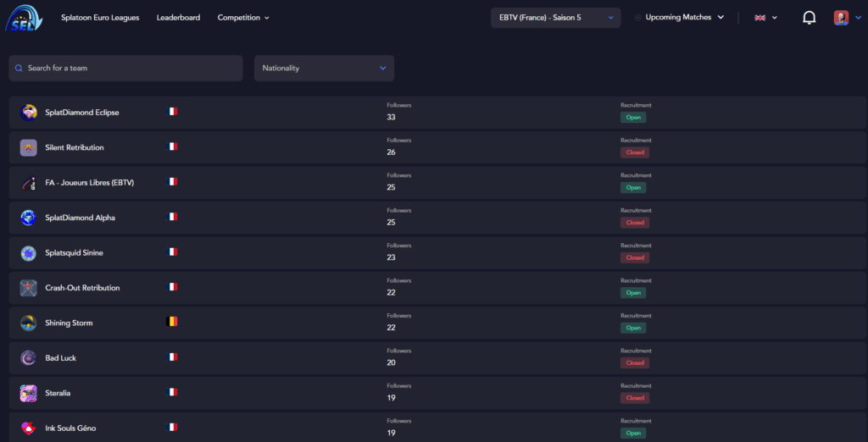Open FA - Joueurs Libres (EBTV) team name
This screenshot has height=442, width=868.
(x=90, y=183)
